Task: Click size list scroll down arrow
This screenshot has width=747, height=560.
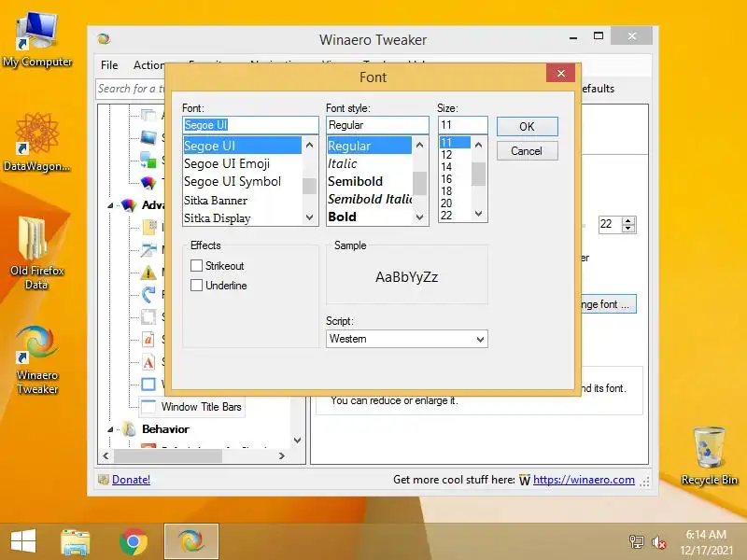Action: pyautogui.click(x=479, y=214)
